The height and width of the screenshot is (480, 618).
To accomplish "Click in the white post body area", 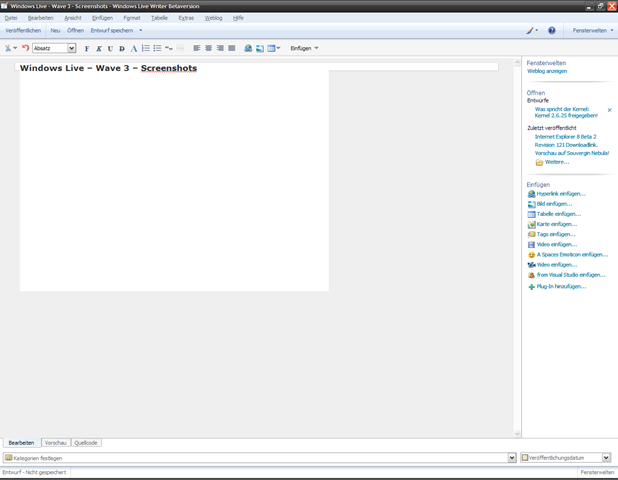I will point(174,181).
